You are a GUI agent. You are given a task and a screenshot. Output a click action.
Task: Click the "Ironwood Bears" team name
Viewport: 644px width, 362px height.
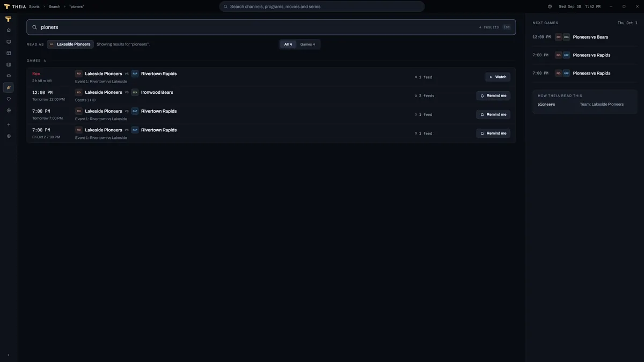pyautogui.click(x=157, y=92)
